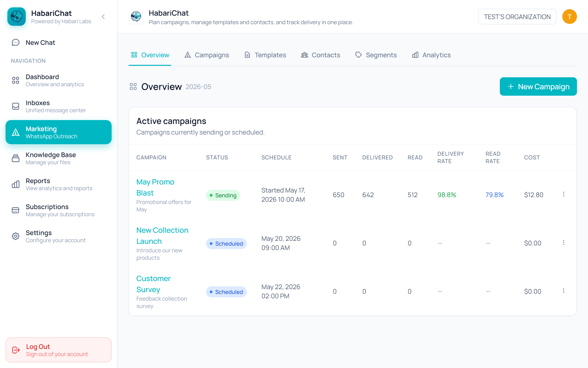Click the Knowledge Base storage icon
588x368 pixels.
pyautogui.click(x=16, y=158)
